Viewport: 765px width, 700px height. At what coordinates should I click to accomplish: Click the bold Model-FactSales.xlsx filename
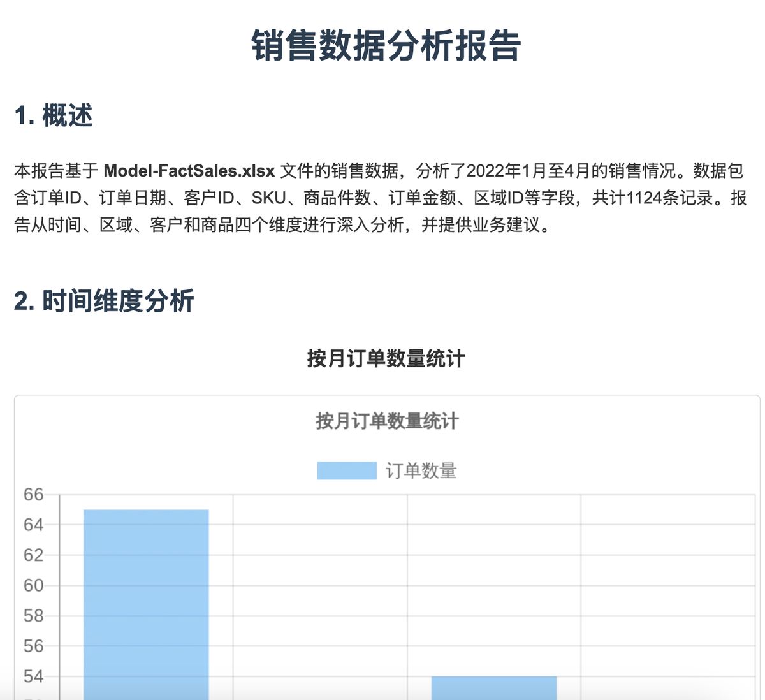pyautogui.click(x=189, y=171)
